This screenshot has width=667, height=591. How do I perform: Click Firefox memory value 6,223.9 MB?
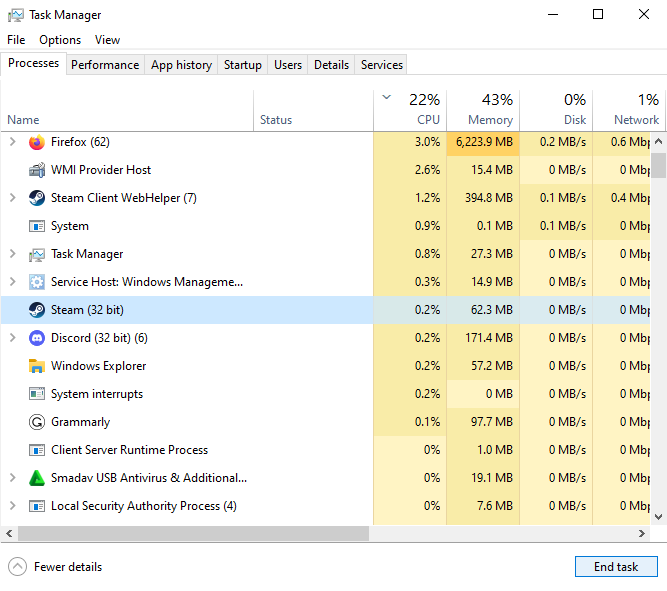[x=484, y=142]
